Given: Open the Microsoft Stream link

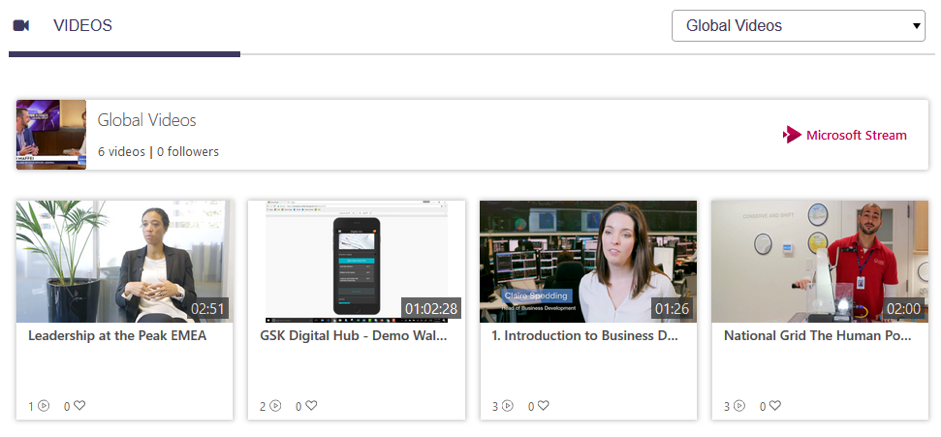Looking at the screenshot, I should [x=856, y=135].
